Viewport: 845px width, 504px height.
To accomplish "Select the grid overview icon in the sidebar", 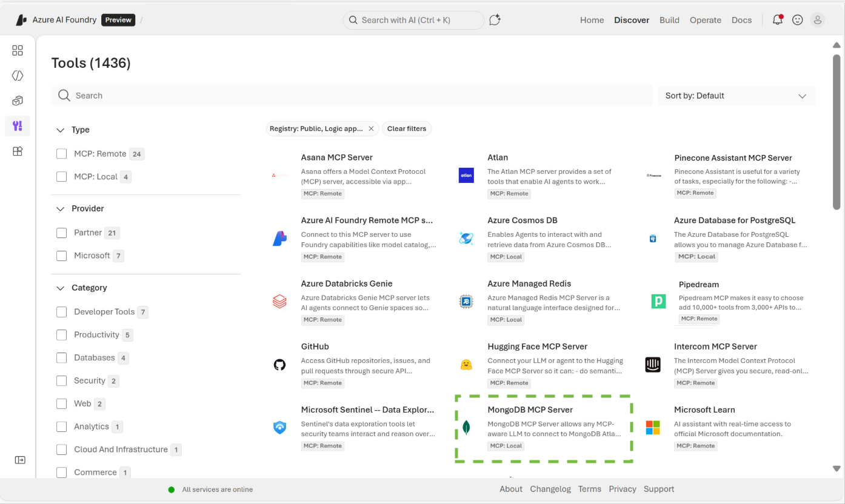I will (x=17, y=51).
